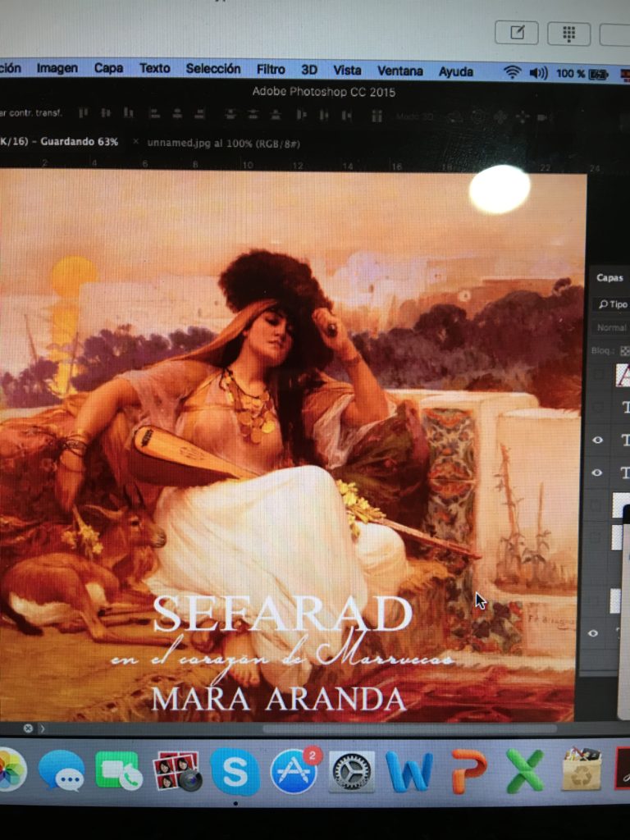Image resolution: width=630 pixels, height=840 pixels.
Task: Launch App Store from the dock
Action: coord(294,771)
